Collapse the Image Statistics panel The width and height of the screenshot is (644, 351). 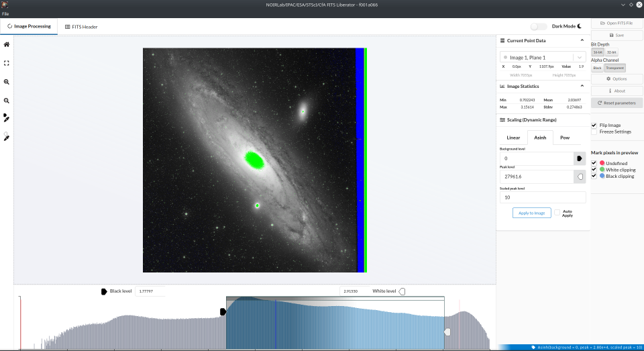coord(582,86)
